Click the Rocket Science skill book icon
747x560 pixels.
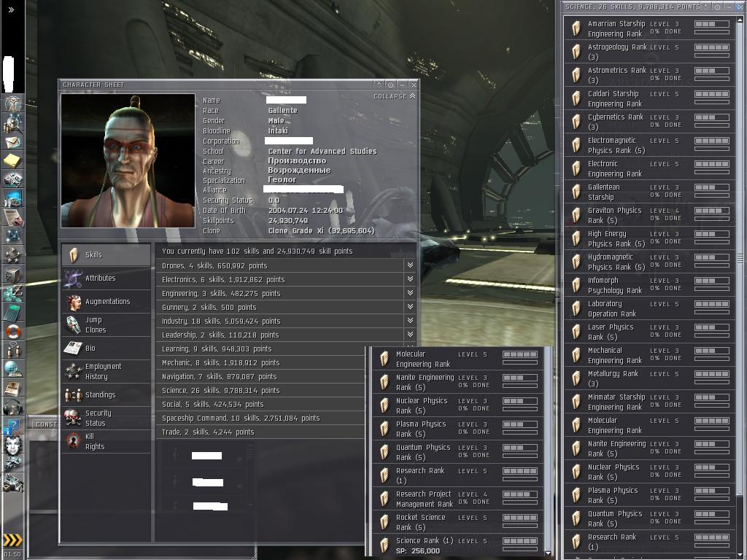point(384,522)
